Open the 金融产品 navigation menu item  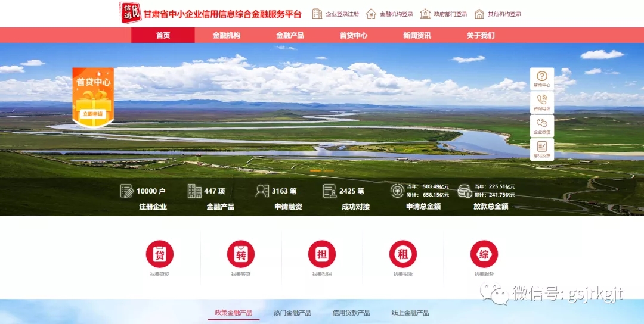290,35
